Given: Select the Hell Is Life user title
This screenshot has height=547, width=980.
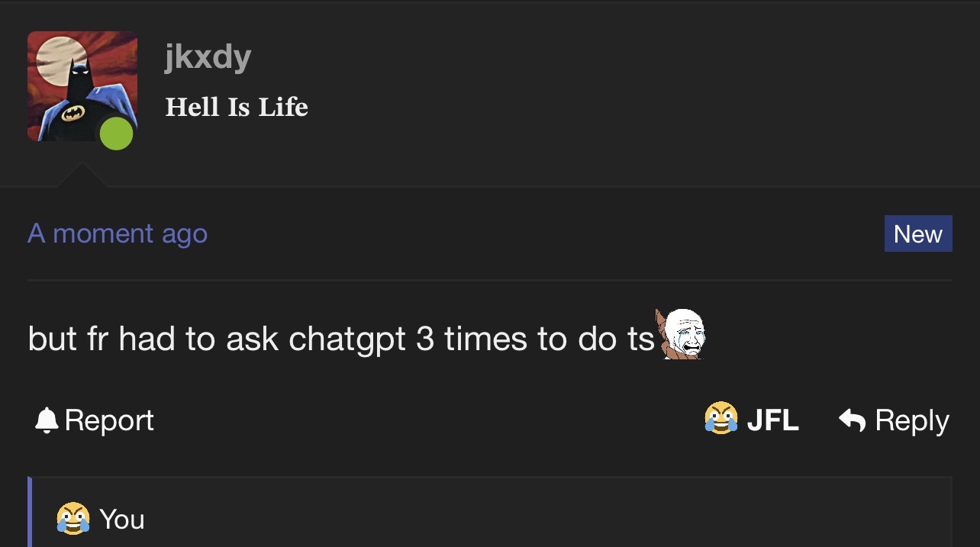Looking at the screenshot, I should [237, 107].
